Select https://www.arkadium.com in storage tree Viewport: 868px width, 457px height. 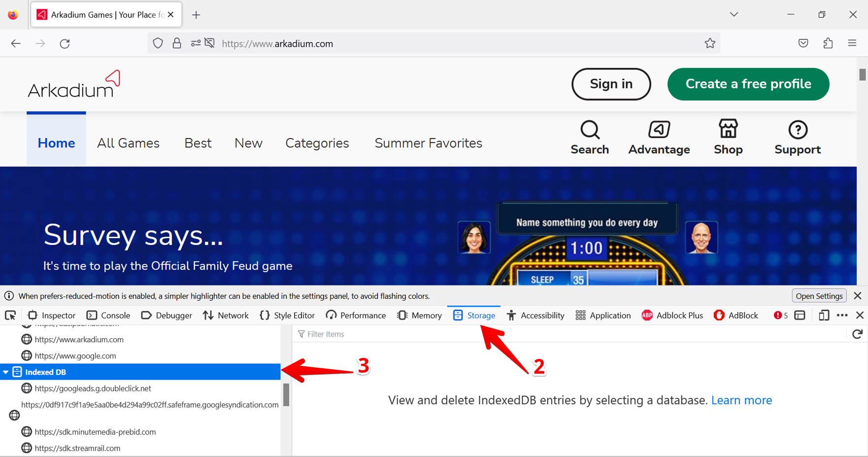coord(79,340)
